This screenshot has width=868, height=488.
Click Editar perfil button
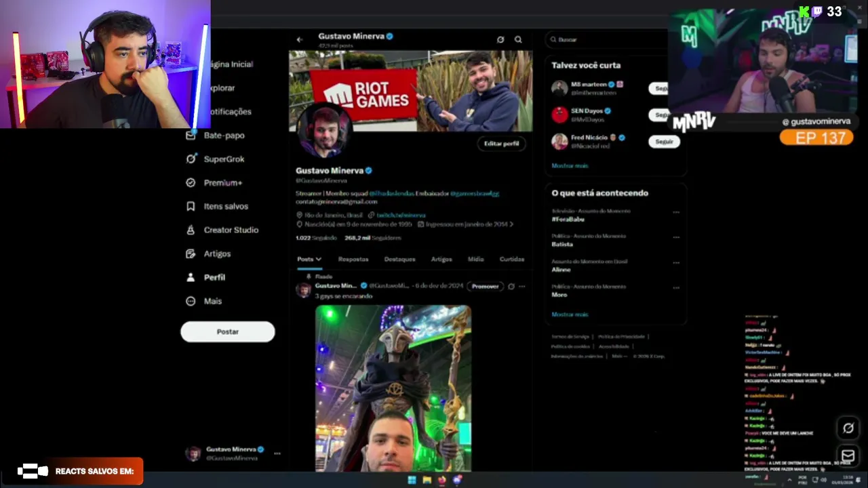tap(501, 144)
